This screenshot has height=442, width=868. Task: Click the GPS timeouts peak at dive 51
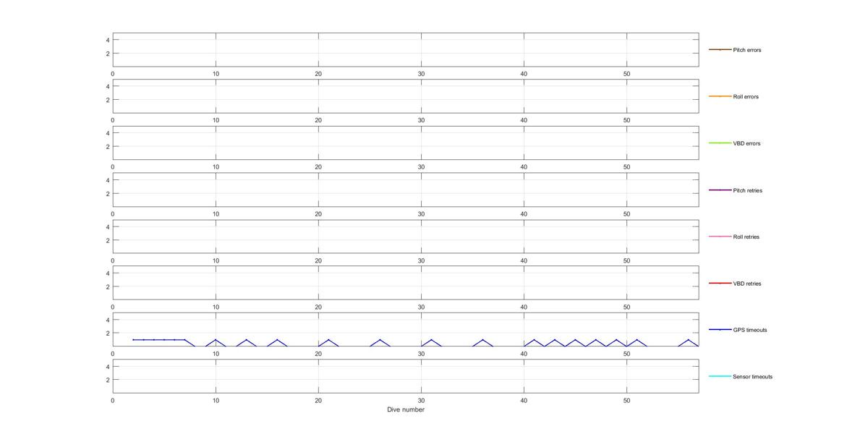coord(637,339)
